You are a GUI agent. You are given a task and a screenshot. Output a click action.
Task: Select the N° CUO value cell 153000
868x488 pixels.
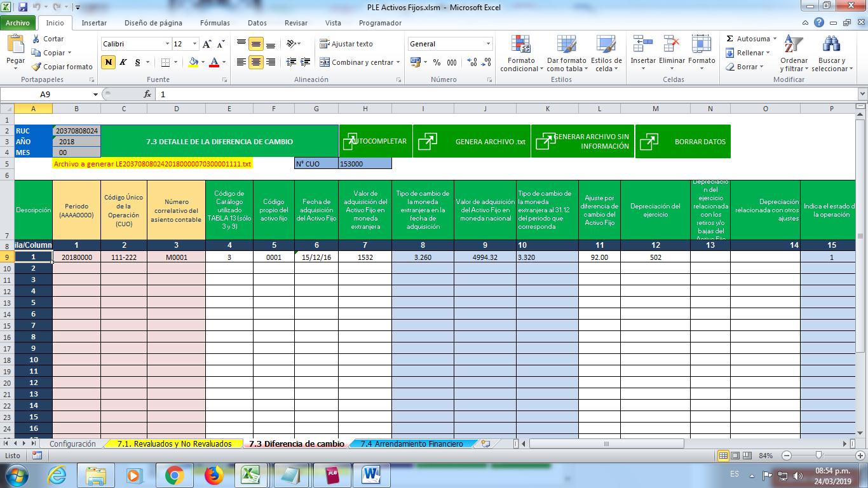[365, 163]
